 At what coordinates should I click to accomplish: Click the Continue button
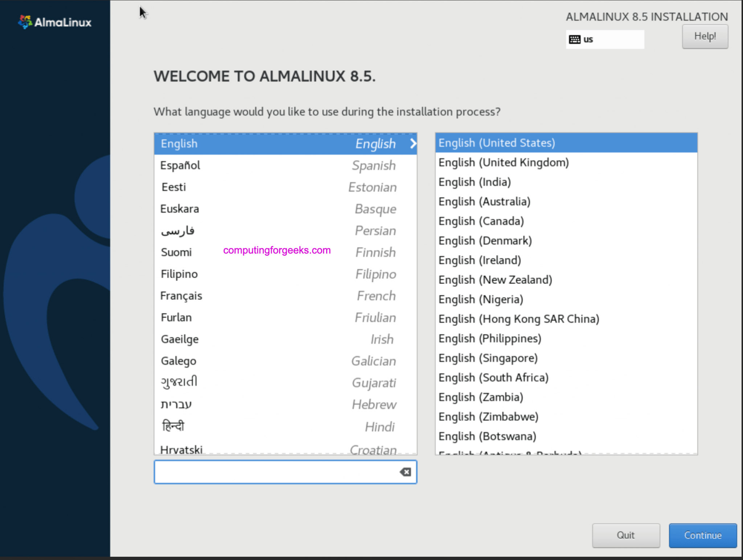pyautogui.click(x=702, y=535)
